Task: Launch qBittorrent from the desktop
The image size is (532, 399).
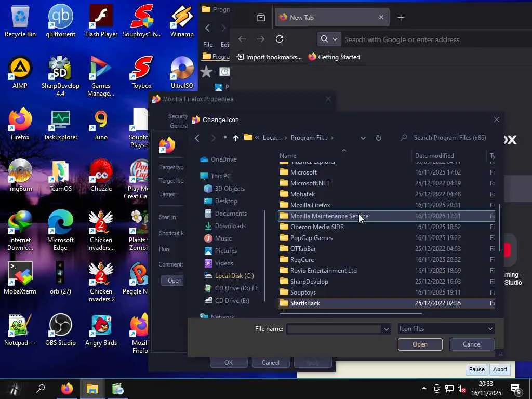Action: [x=60, y=21]
